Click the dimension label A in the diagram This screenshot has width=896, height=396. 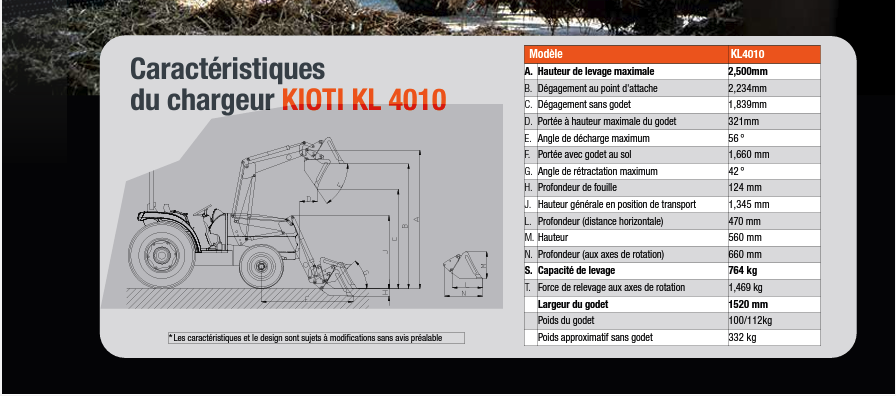(417, 219)
